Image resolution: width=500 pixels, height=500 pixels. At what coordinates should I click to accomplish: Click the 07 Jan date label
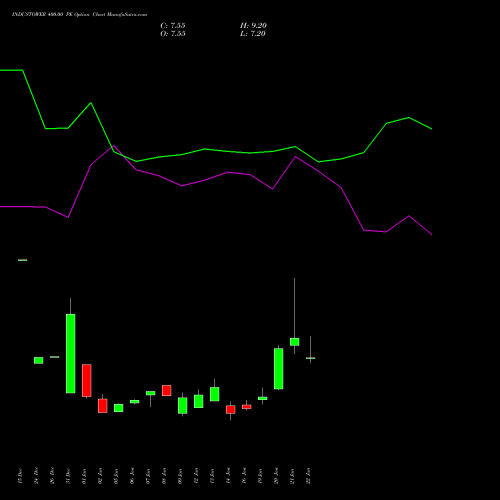(148, 476)
